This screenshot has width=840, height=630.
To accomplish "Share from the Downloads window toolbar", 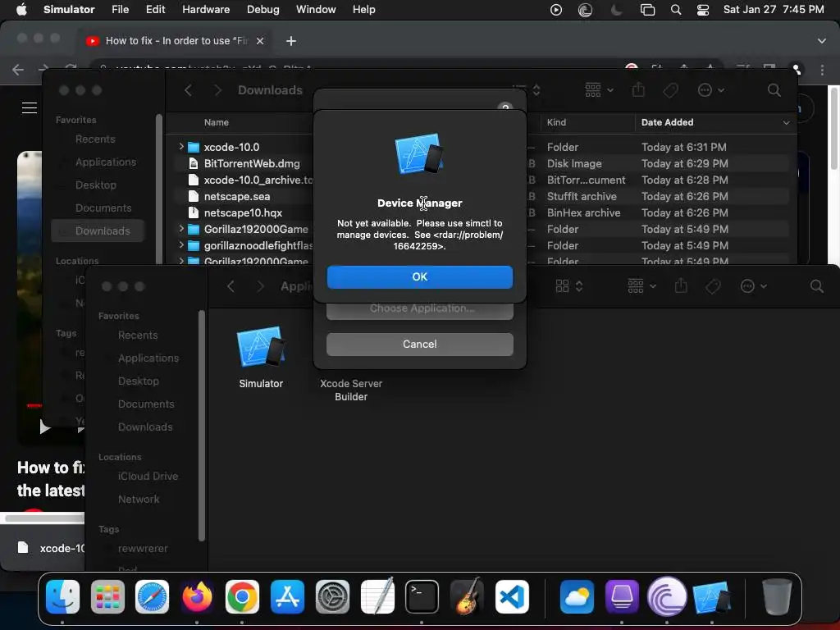I will (x=638, y=90).
